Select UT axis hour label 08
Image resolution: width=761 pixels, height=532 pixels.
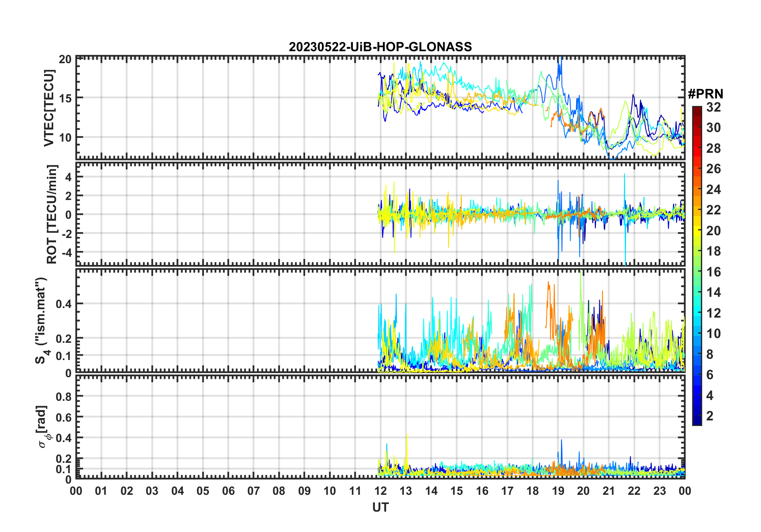click(279, 491)
